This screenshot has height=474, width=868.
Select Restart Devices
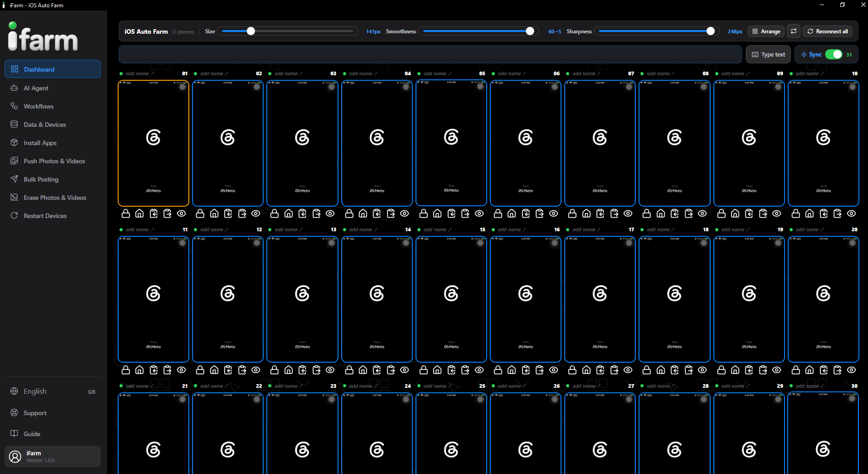point(52,216)
